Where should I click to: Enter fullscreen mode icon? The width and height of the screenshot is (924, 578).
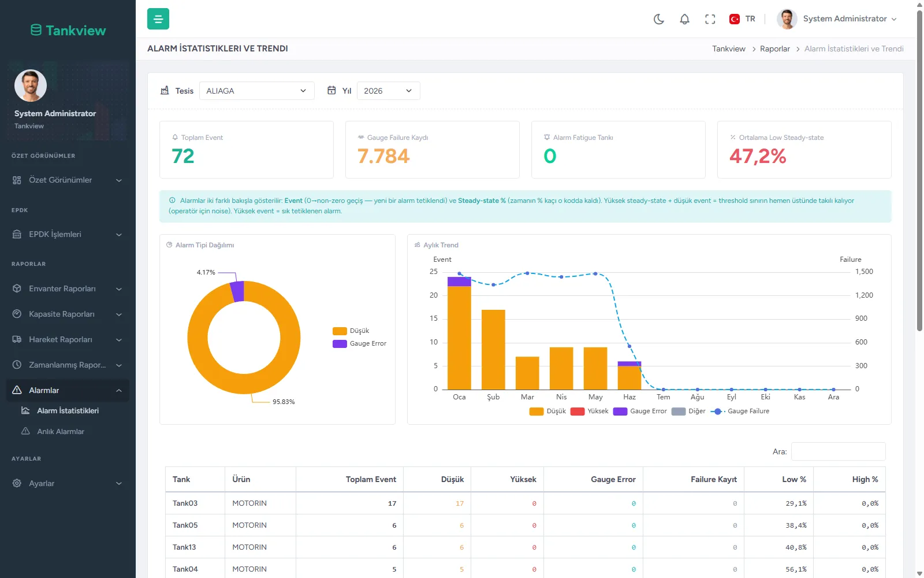710,19
